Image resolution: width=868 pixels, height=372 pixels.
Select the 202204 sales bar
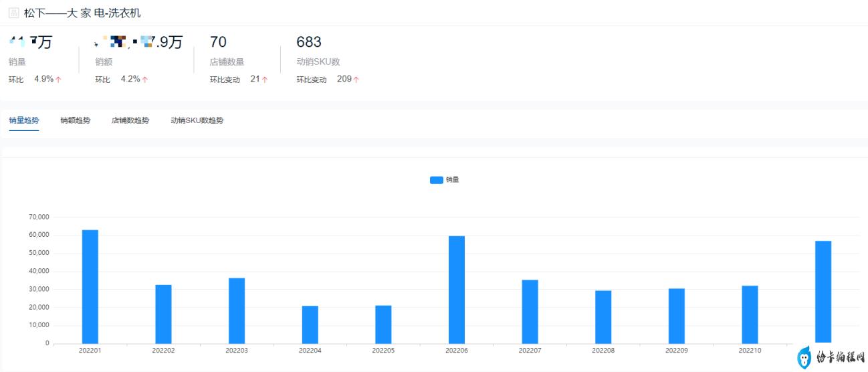click(310, 324)
